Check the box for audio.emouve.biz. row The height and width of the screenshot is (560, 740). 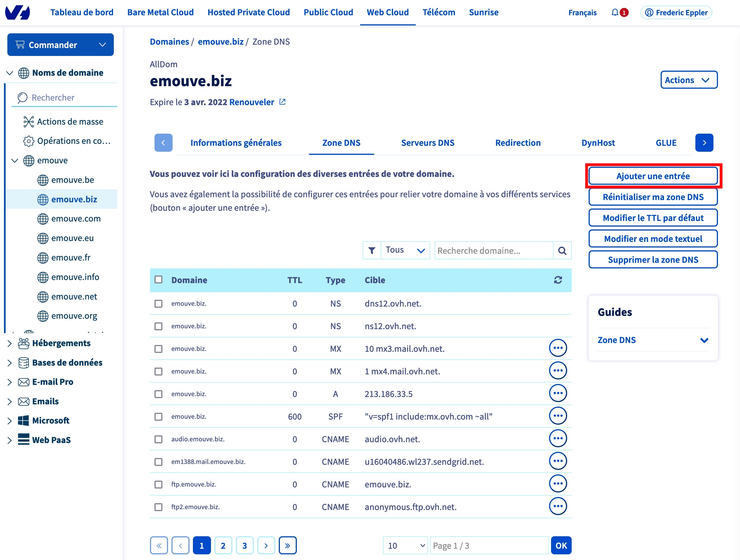click(158, 439)
